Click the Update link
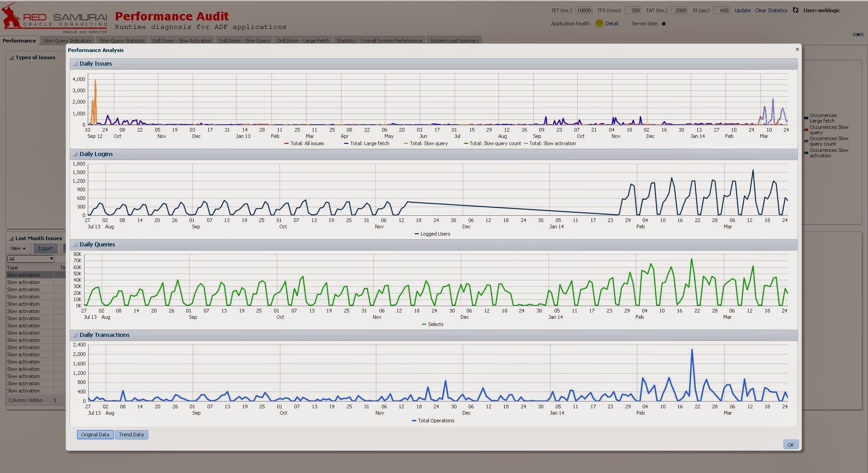The height and width of the screenshot is (473, 868). point(742,10)
